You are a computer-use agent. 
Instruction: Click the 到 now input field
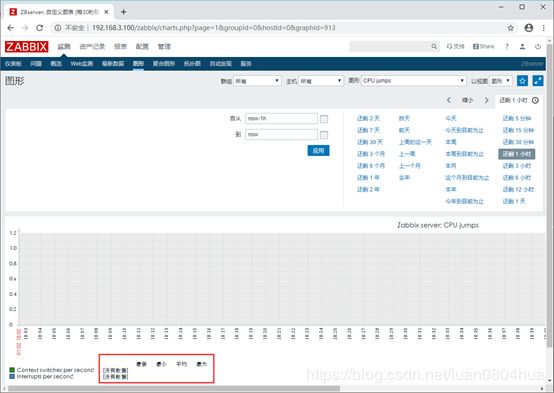coord(281,134)
